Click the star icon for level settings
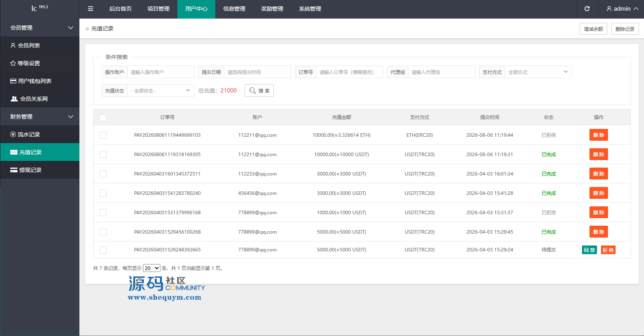This screenshot has height=336, width=644. [13, 63]
